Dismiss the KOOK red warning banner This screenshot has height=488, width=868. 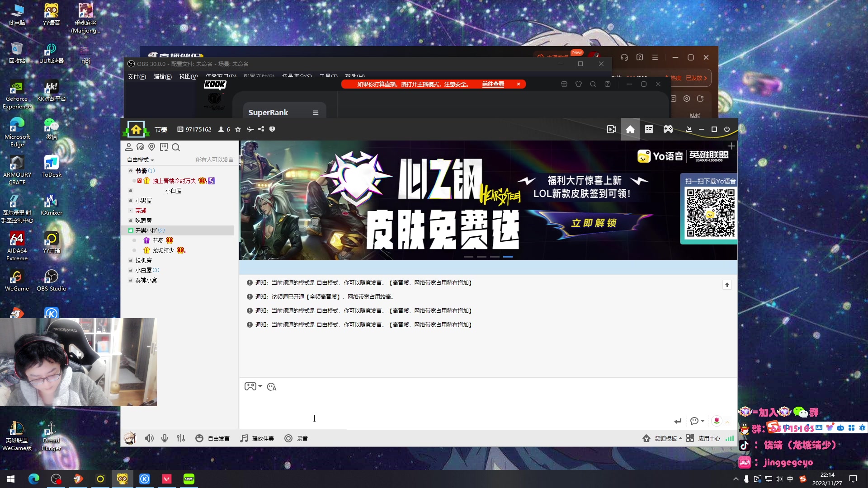[x=519, y=84]
